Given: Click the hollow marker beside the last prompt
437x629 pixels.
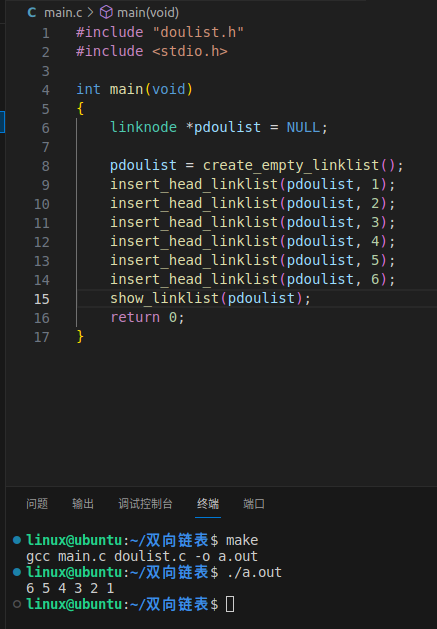Looking at the screenshot, I should [x=17, y=604].
